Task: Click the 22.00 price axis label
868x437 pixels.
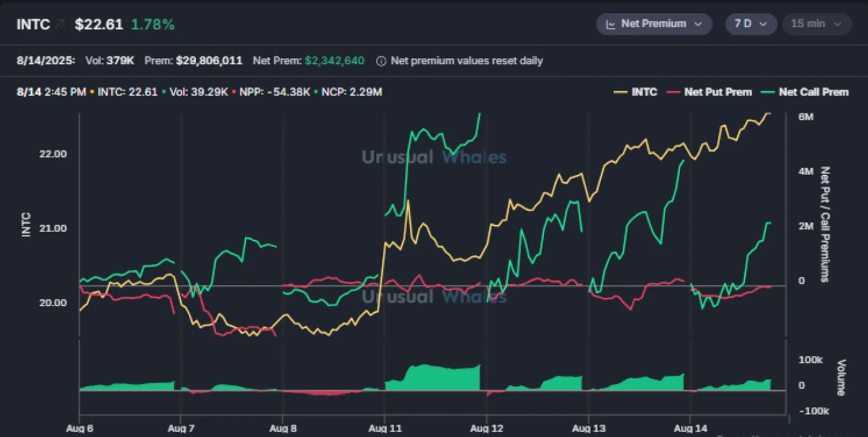Action: [53, 154]
